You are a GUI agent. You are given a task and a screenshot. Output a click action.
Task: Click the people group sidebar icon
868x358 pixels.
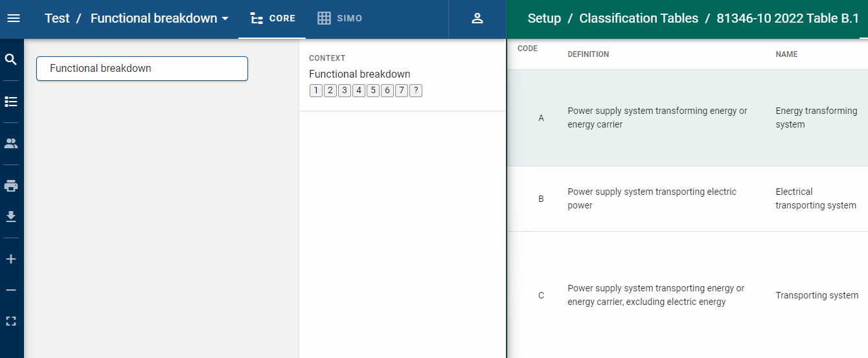point(11,144)
